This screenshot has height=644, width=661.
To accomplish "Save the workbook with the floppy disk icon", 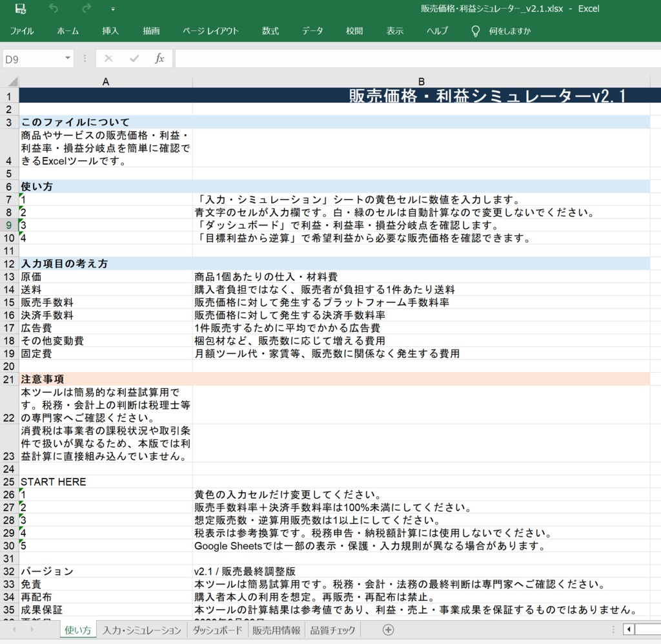I will point(20,8).
